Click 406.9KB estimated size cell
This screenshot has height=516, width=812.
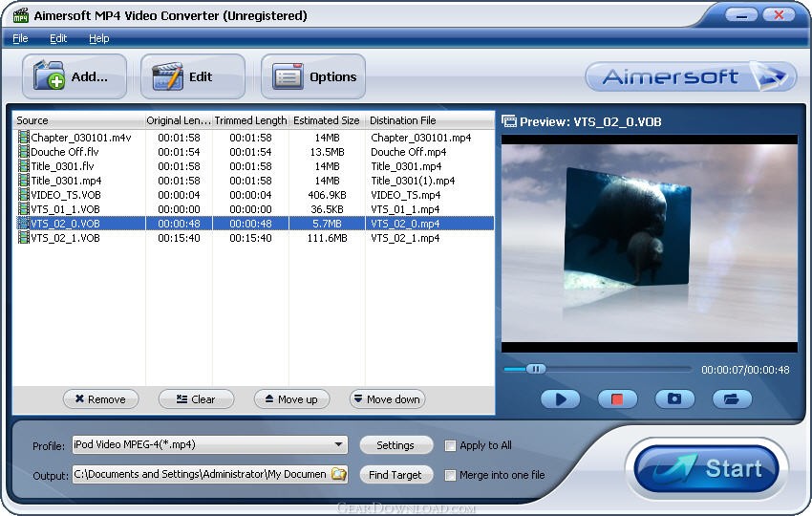(328, 195)
